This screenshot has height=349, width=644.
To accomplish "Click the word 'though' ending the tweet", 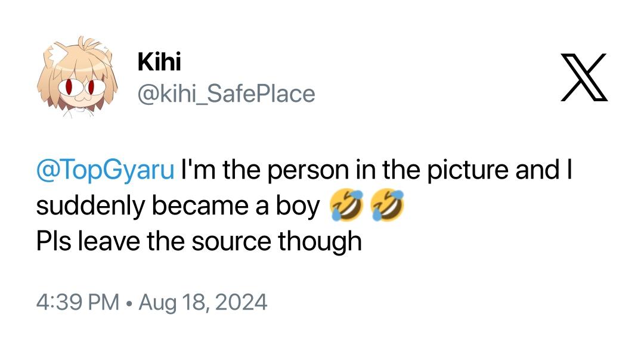I will click(x=320, y=241).
